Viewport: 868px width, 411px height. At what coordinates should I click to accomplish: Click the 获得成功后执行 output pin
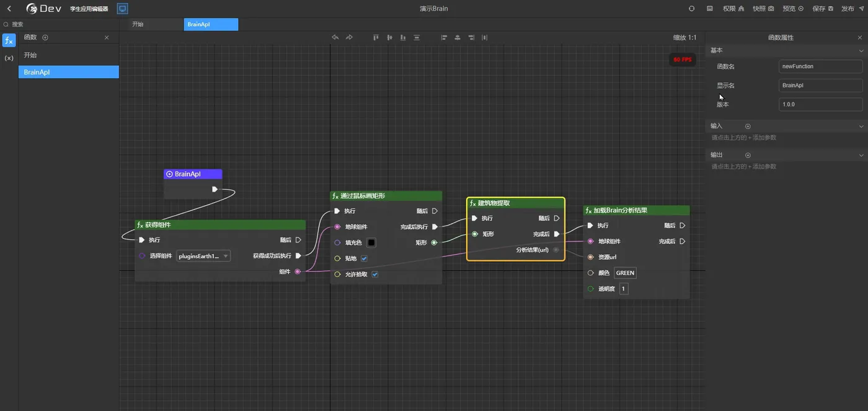(298, 255)
